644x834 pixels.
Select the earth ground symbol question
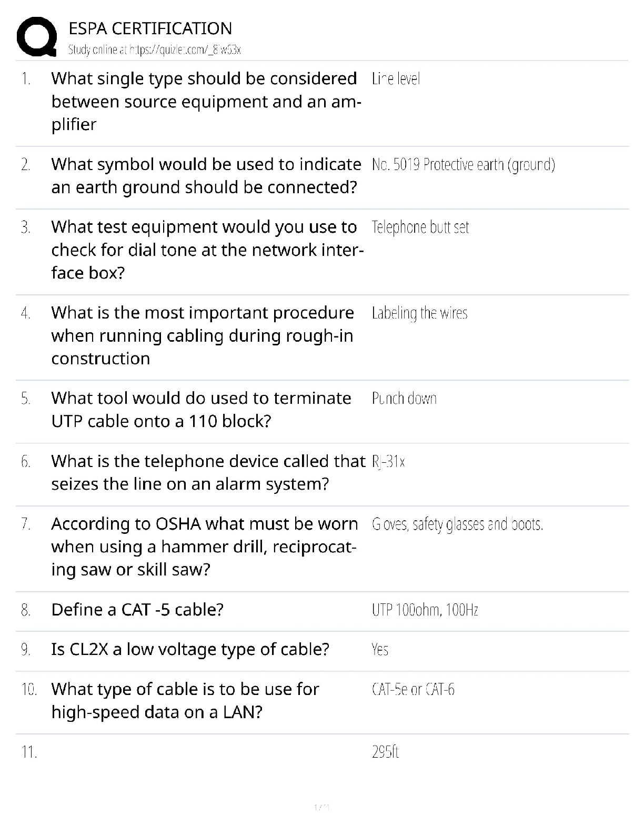coord(206,176)
